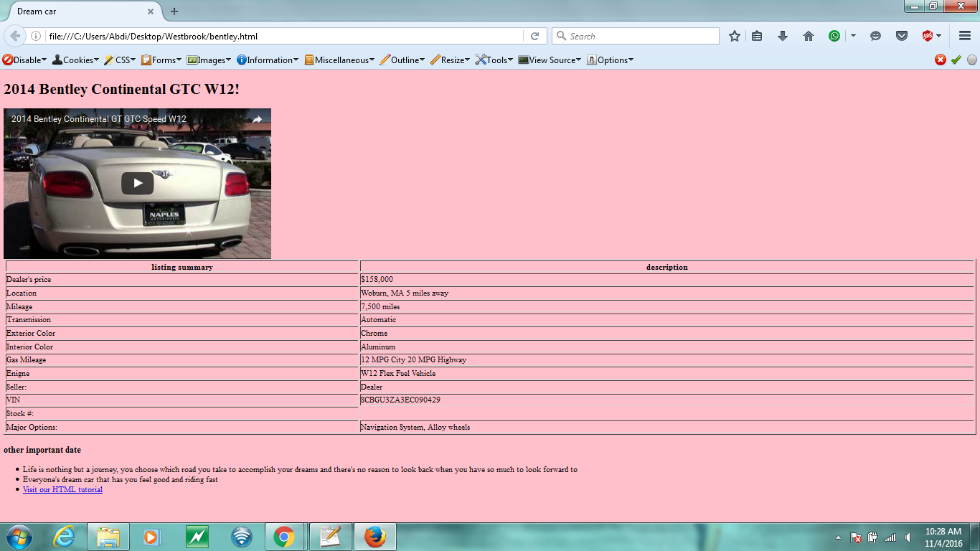Viewport: 980px width, 551px height.
Task: Click the gray circle status icon
Action: (972, 60)
